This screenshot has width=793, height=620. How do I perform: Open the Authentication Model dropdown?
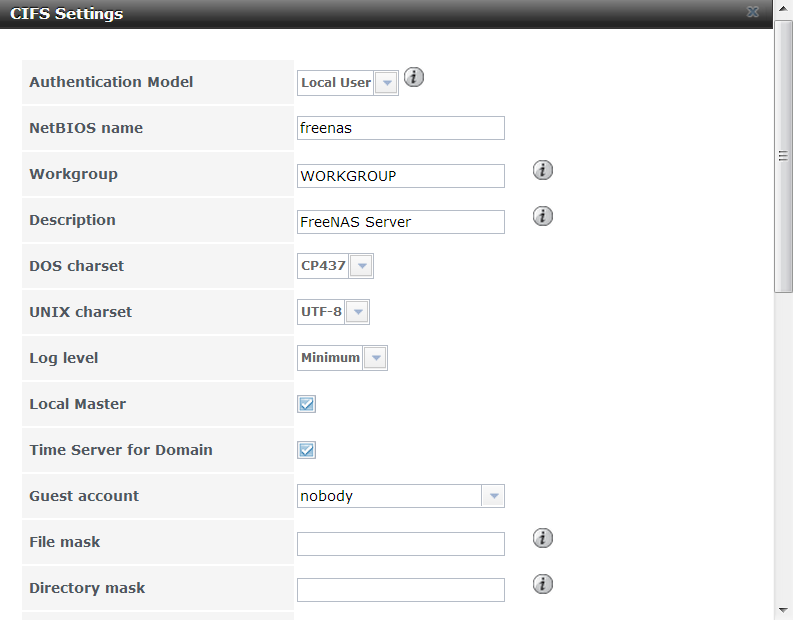[x=386, y=83]
